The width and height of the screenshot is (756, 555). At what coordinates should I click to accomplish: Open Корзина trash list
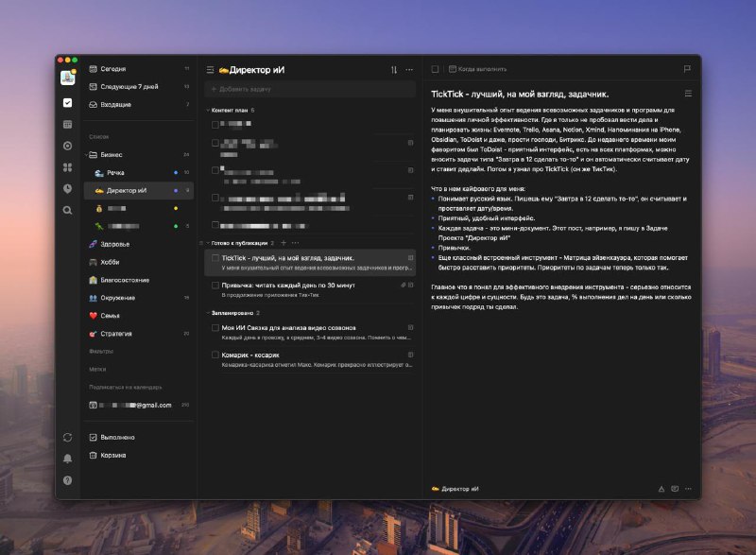(x=139, y=455)
